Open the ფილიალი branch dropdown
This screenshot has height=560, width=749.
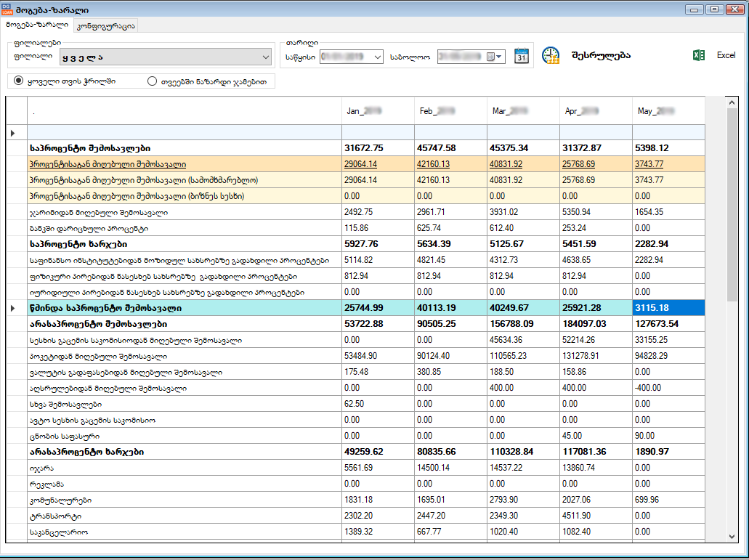point(264,57)
